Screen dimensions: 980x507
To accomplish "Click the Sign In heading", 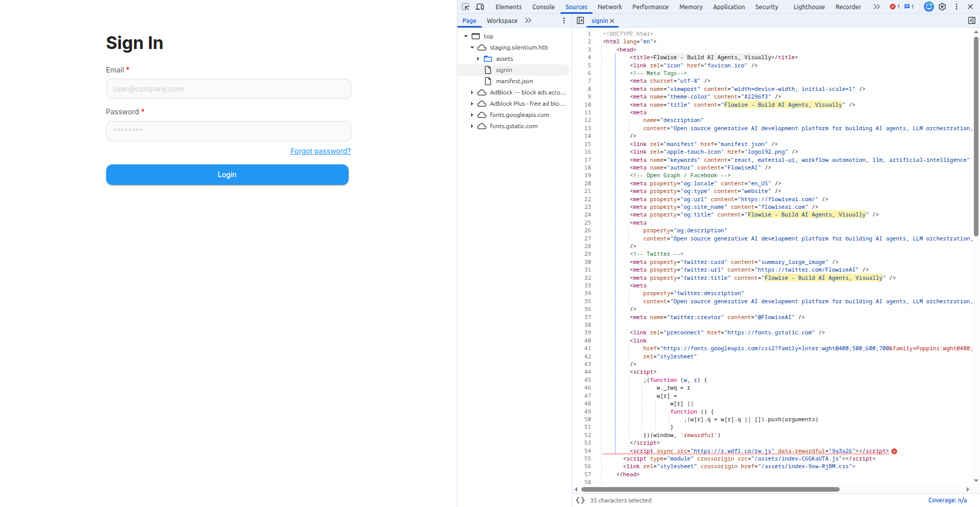I will point(135,43).
